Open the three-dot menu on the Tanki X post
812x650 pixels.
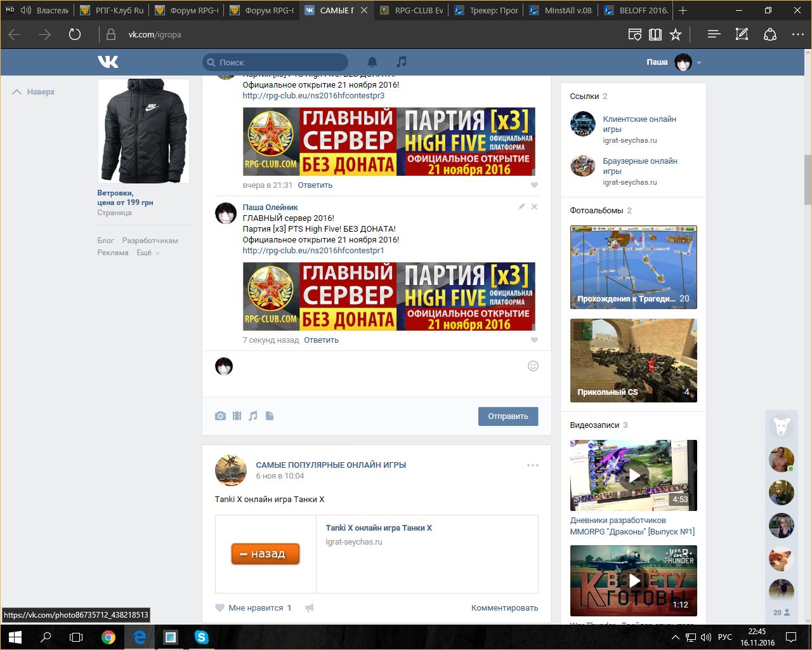pos(533,465)
